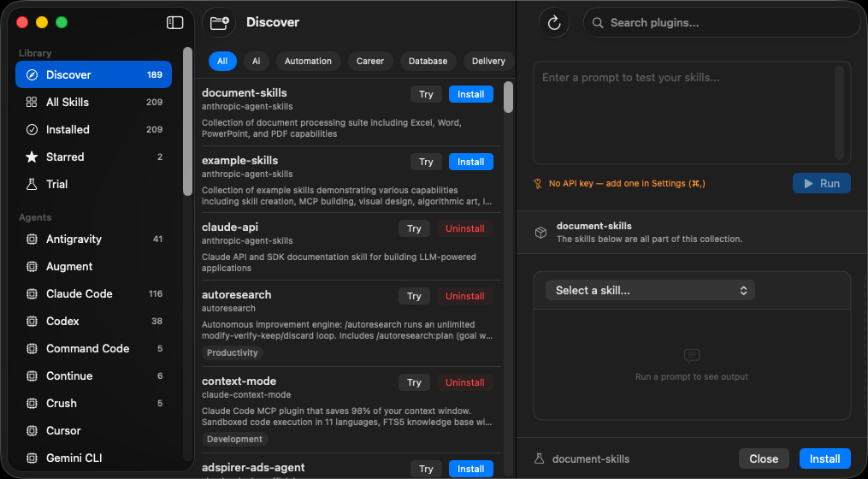Open the Select a skill dropdown
Viewport: 868px width, 479px height.
click(x=650, y=290)
